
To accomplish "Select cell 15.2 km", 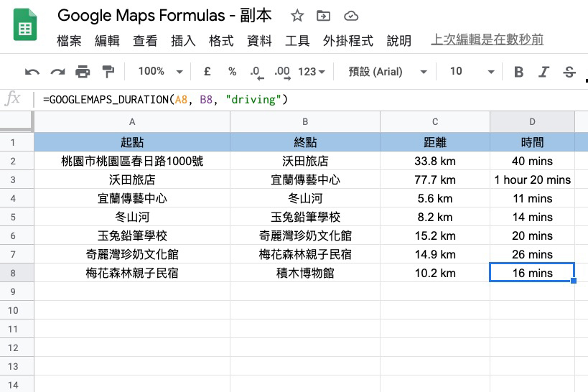I will [435, 235].
